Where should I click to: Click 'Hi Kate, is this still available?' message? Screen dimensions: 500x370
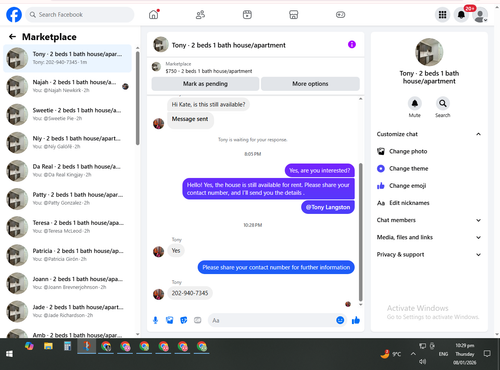click(x=208, y=105)
